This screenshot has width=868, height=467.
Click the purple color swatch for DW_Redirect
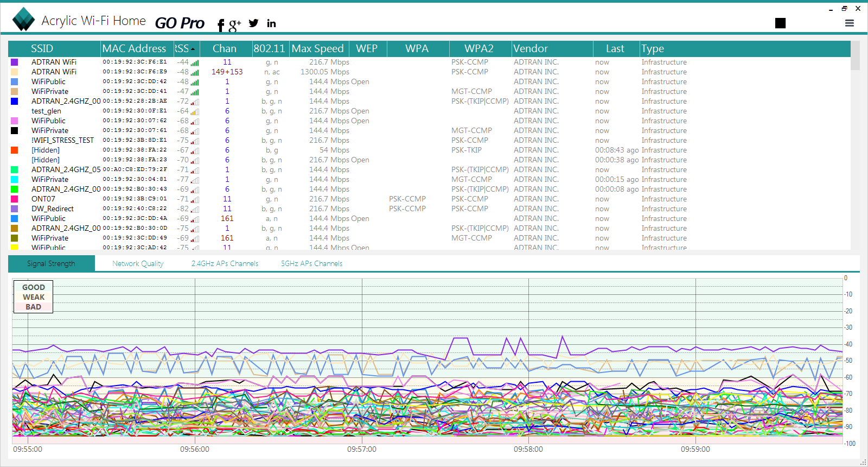pos(15,209)
